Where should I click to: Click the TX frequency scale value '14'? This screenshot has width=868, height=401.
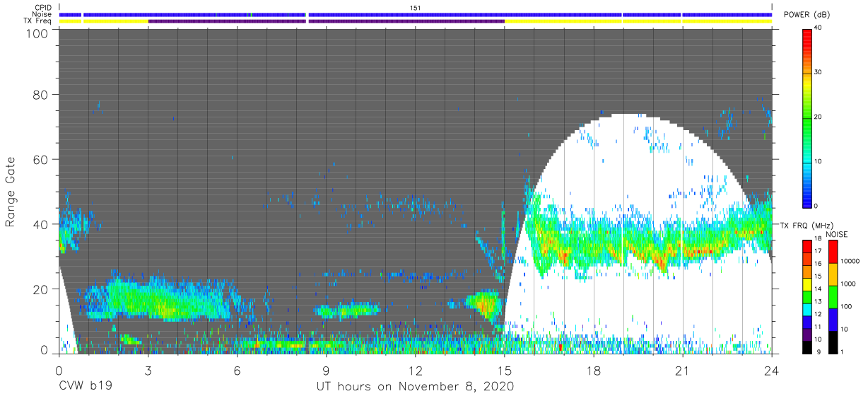(818, 289)
